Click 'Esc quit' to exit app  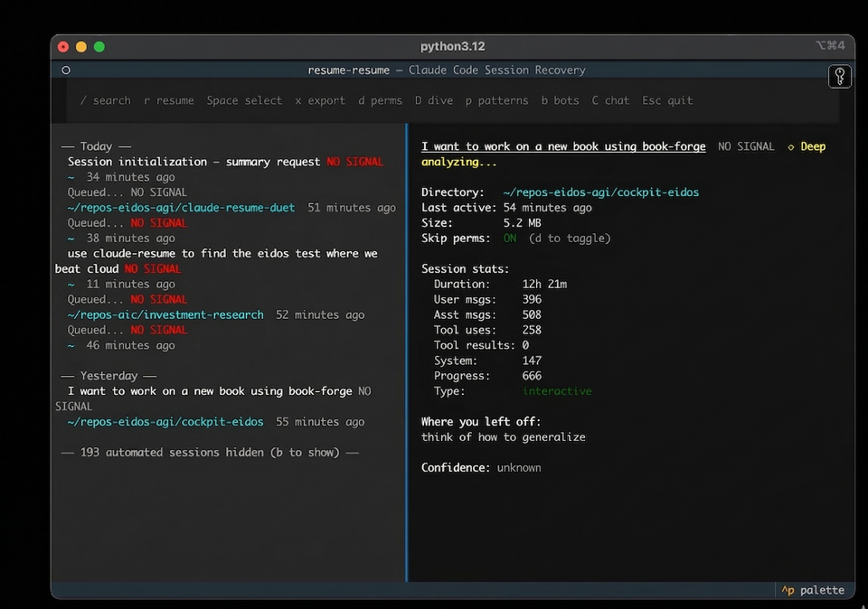(x=667, y=100)
